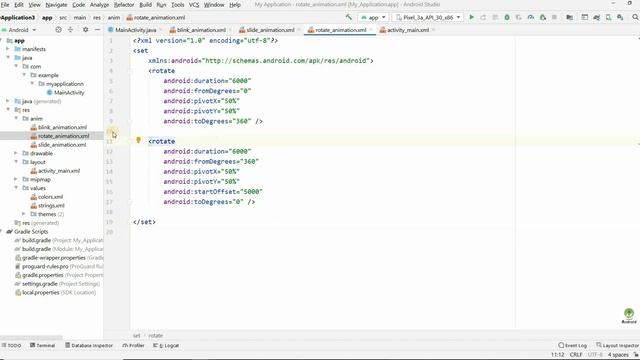Switch to activity_main.xml editor tab
The image size is (640, 360).
[408, 30]
